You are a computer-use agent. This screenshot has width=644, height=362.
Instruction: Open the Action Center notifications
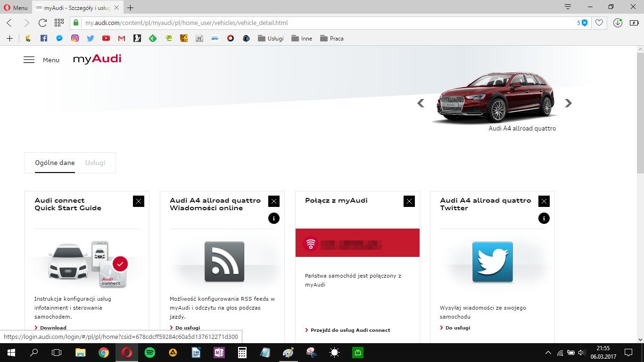(x=628, y=353)
